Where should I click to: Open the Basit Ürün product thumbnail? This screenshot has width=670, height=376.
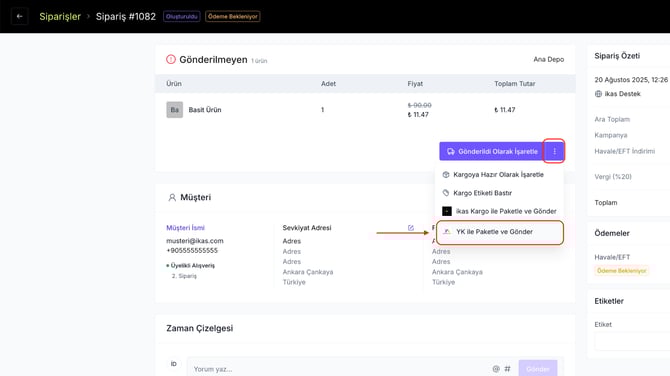point(174,110)
